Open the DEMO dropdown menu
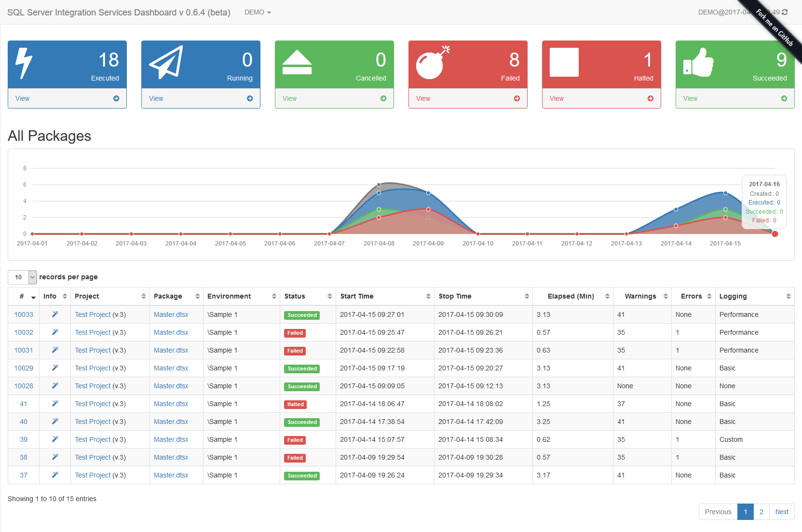Screen dimensions: 802x532 [258, 12]
